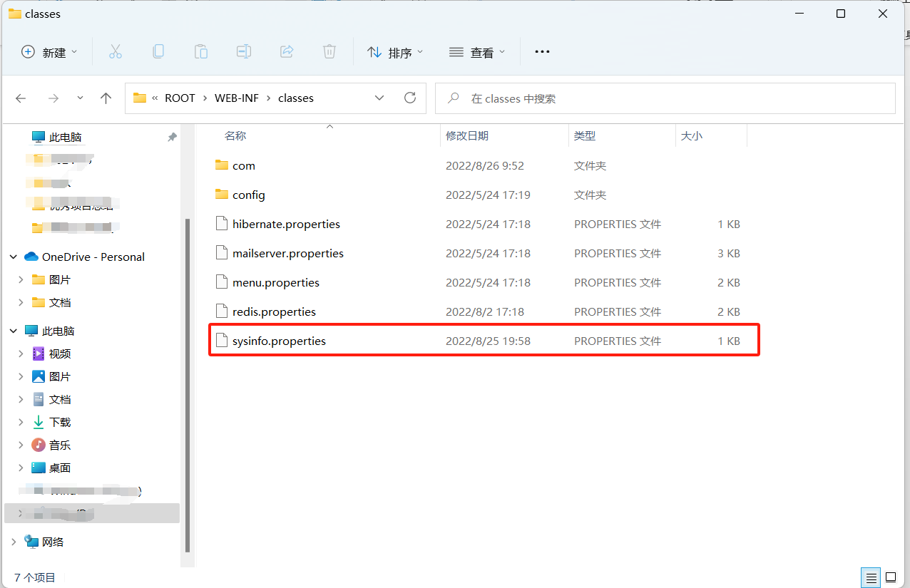Click the Rename icon in toolbar
The image size is (910, 588).
[x=244, y=52]
